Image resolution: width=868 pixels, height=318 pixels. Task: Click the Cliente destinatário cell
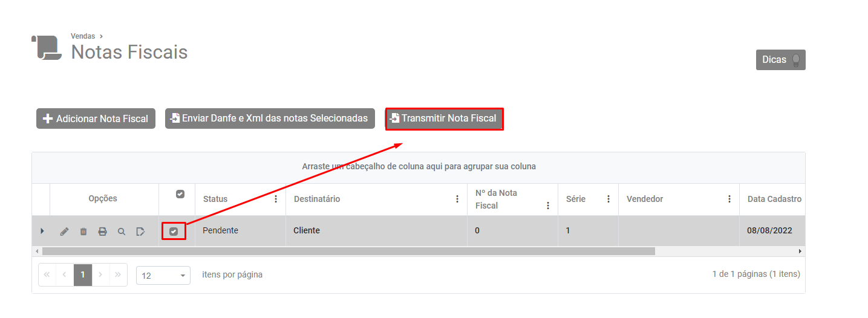tap(376, 230)
